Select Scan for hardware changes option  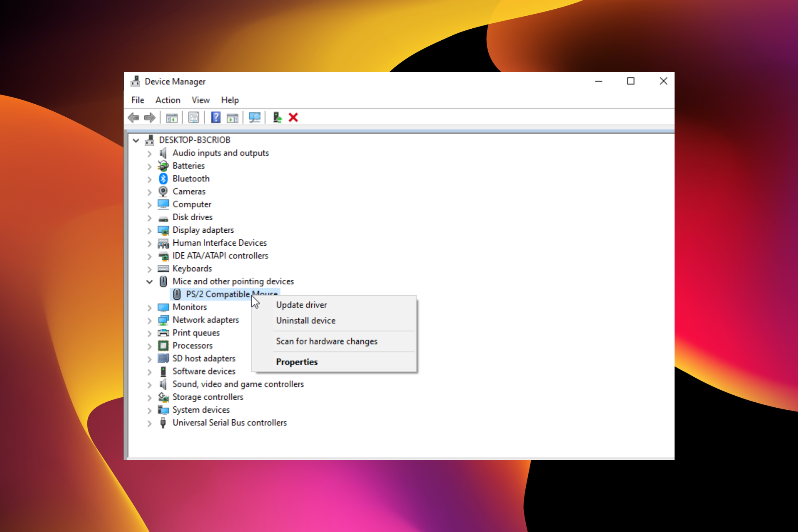pos(327,341)
